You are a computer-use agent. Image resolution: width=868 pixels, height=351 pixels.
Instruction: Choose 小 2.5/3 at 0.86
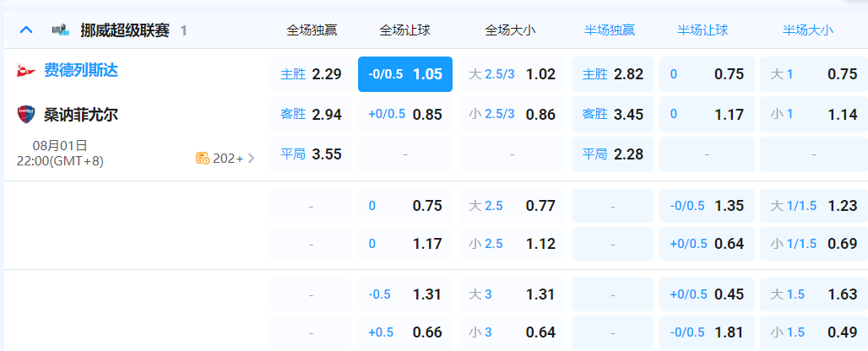pyautogui.click(x=512, y=115)
